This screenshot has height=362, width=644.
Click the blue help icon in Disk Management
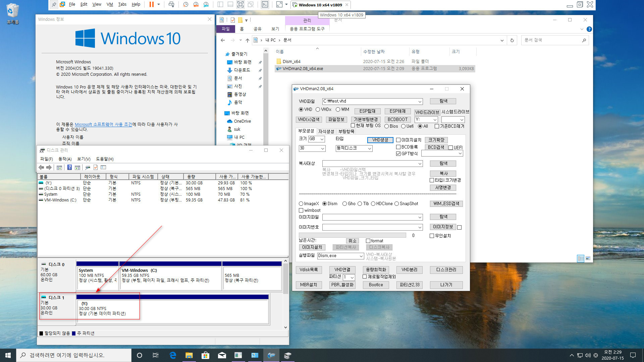click(69, 167)
